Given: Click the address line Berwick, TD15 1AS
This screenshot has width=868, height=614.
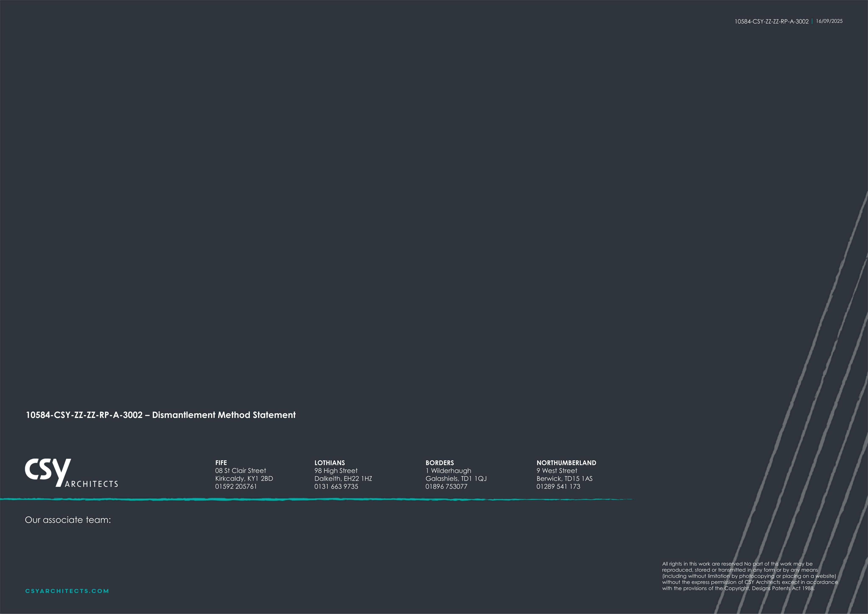Looking at the screenshot, I should pos(564,479).
